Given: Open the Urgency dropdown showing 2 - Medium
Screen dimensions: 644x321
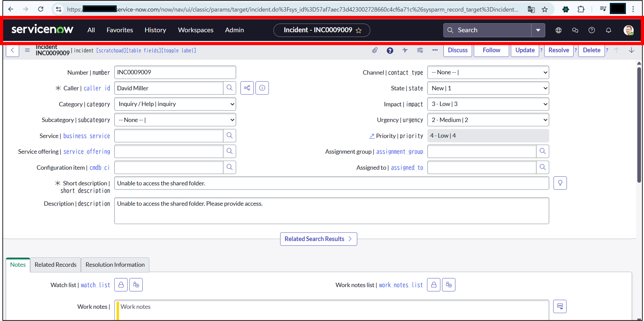Looking at the screenshot, I should [488, 120].
